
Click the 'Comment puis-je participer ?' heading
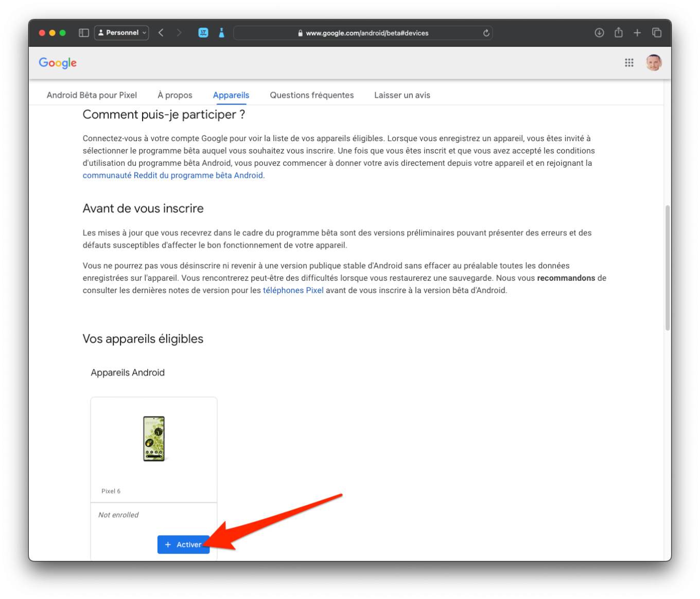coord(164,115)
